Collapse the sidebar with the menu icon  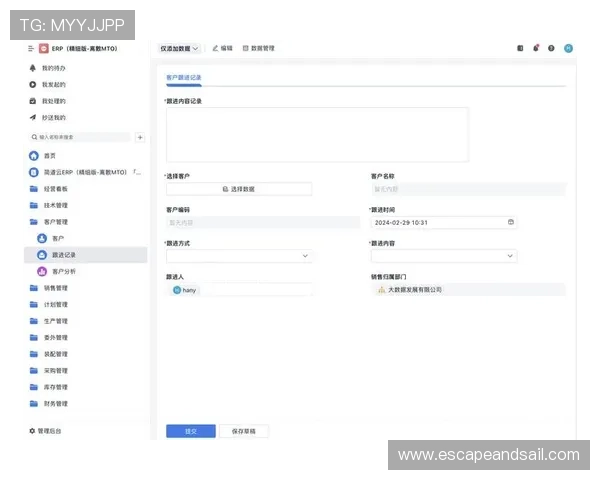tap(31, 49)
